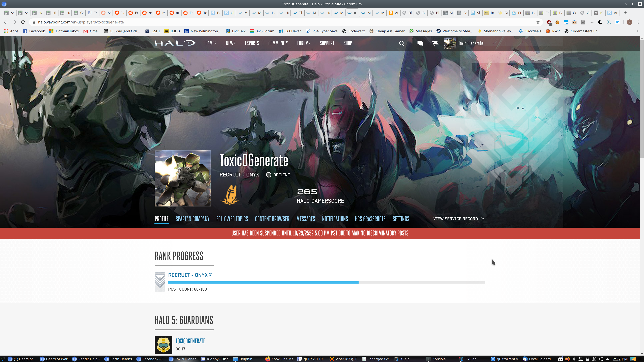Switch to the Settings profile tab
The height and width of the screenshot is (362, 644).
(x=401, y=219)
